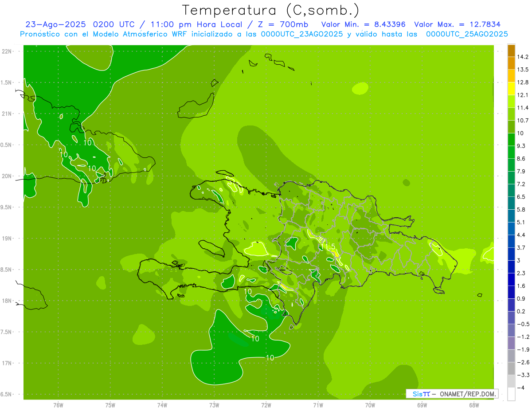Select the 12.1 colorbar value

pyautogui.click(x=523, y=95)
